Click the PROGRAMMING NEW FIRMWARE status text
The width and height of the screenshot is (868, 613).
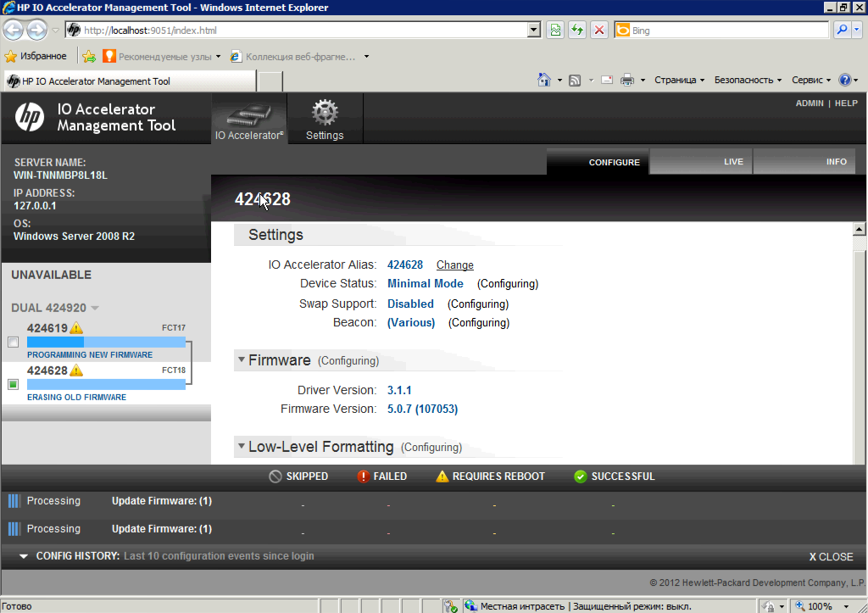tap(90, 355)
